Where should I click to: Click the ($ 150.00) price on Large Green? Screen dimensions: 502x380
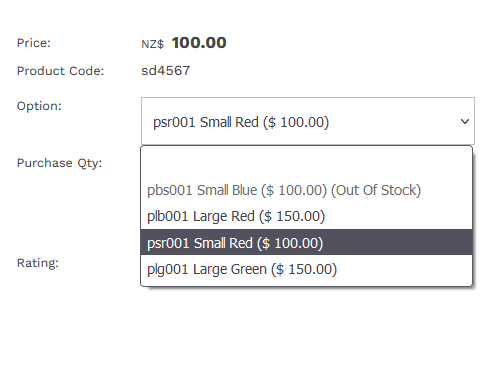[x=304, y=269]
